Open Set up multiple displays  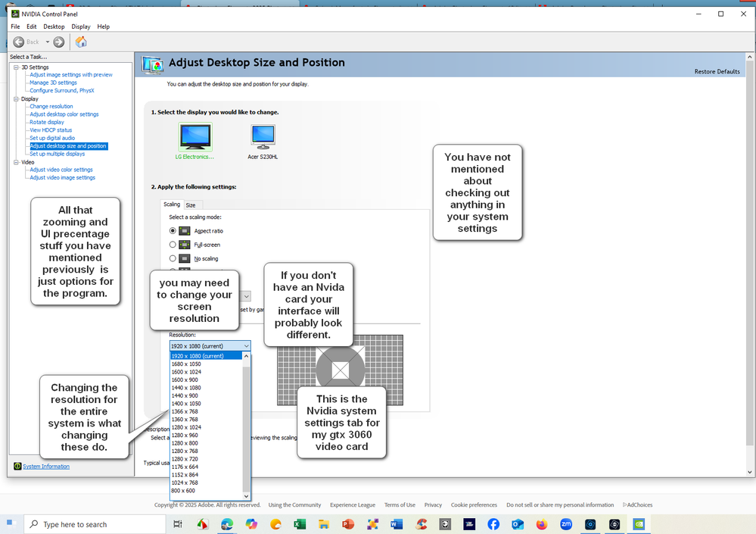tap(57, 154)
